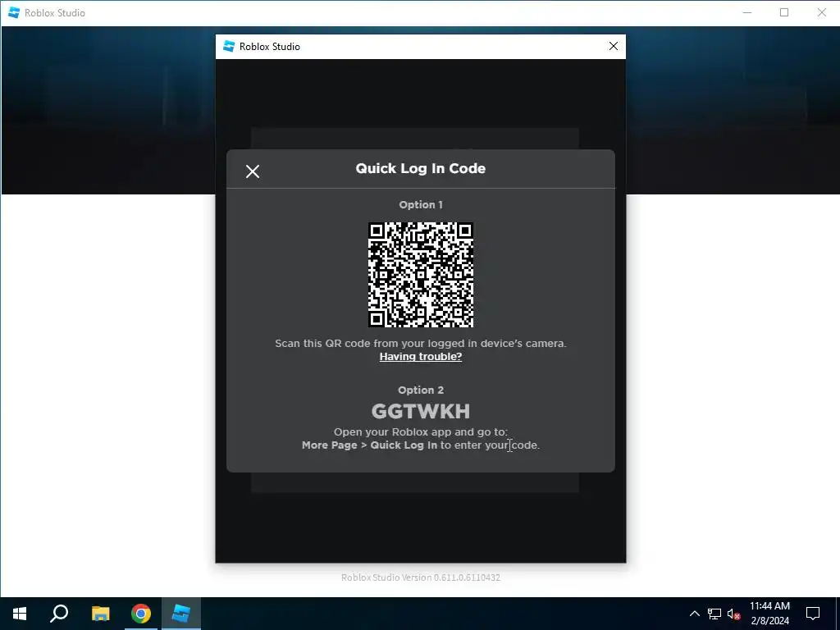840x630 pixels.
Task: Open the Having trouble? link
Action: click(421, 357)
